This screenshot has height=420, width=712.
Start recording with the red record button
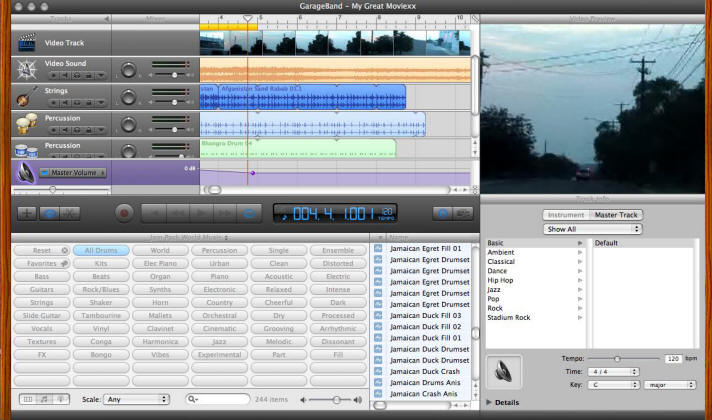point(124,213)
